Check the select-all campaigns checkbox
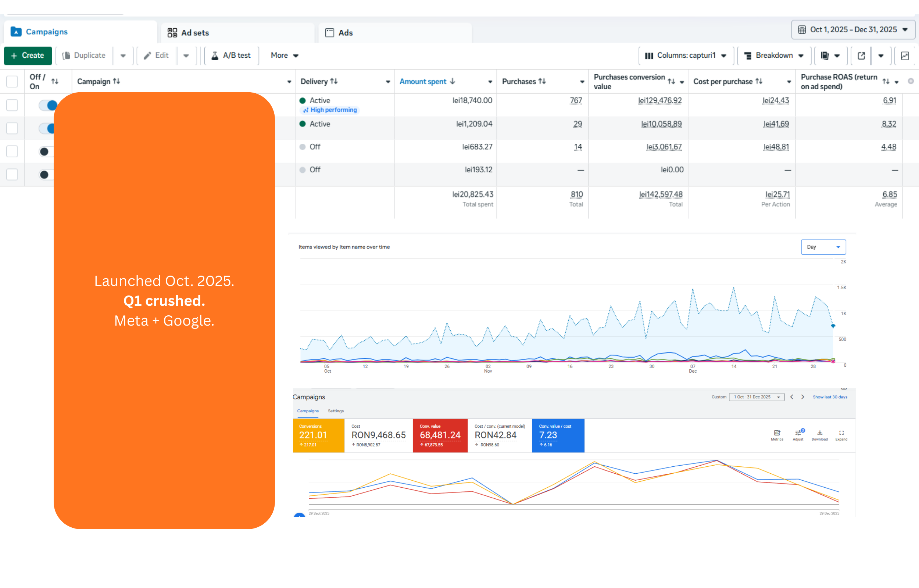The image size is (919, 588). tap(12, 81)
